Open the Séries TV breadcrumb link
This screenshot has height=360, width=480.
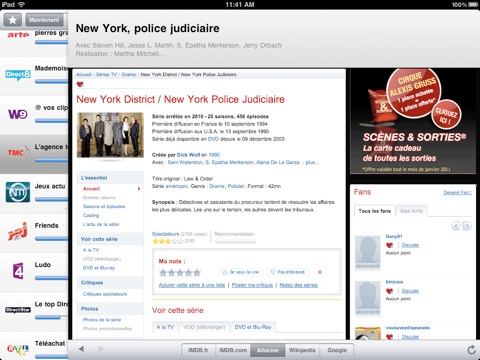(106, 74)
